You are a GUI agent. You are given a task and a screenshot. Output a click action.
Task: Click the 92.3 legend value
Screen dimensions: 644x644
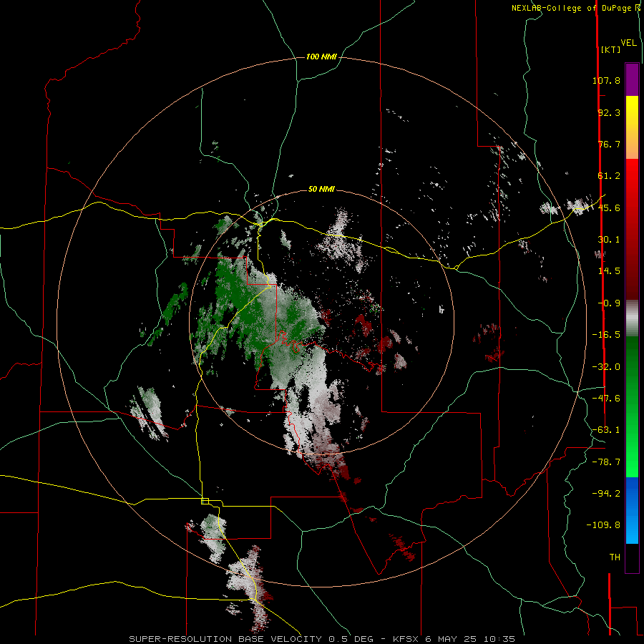point(609,112)
